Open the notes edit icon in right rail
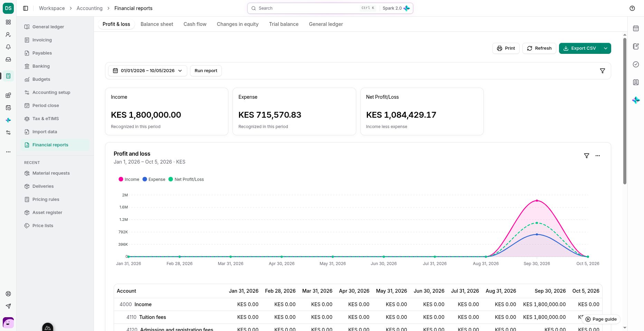This screenshot has height=331, width=644. tap(636, 46)
